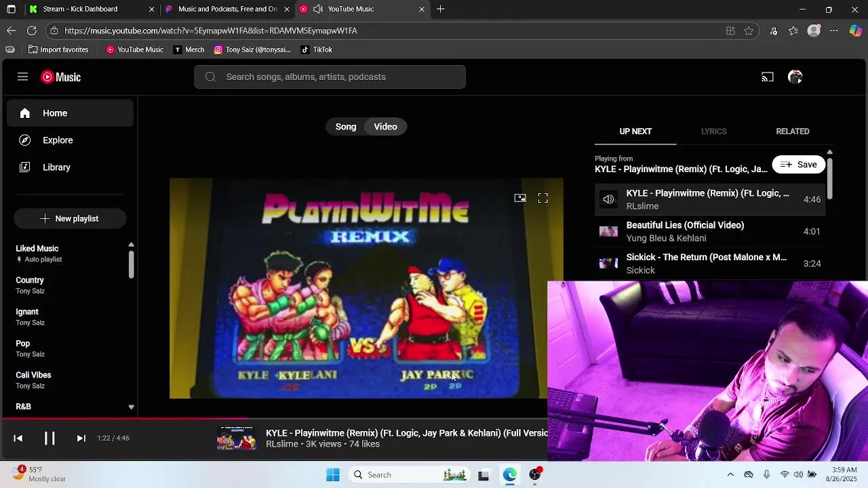Close the YouTube Music browser tab
This screenshot has height=488, width=868.
point(422,9)
